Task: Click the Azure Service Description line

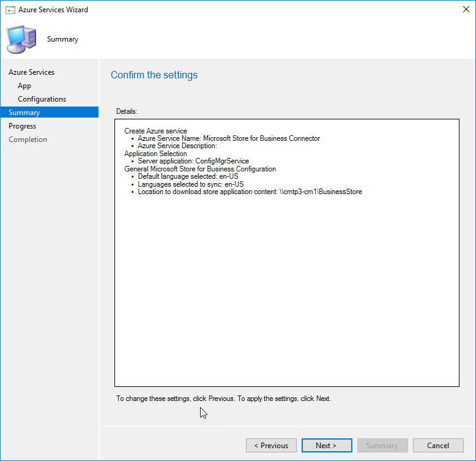Action: tap(177, 146)
